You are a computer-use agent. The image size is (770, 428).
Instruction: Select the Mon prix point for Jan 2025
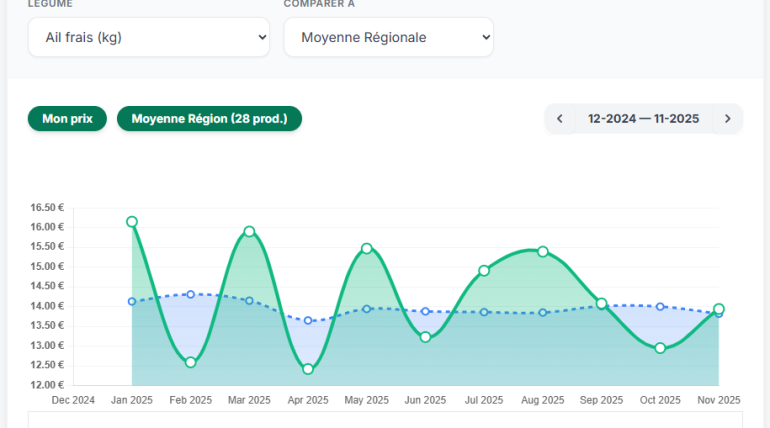132,222
